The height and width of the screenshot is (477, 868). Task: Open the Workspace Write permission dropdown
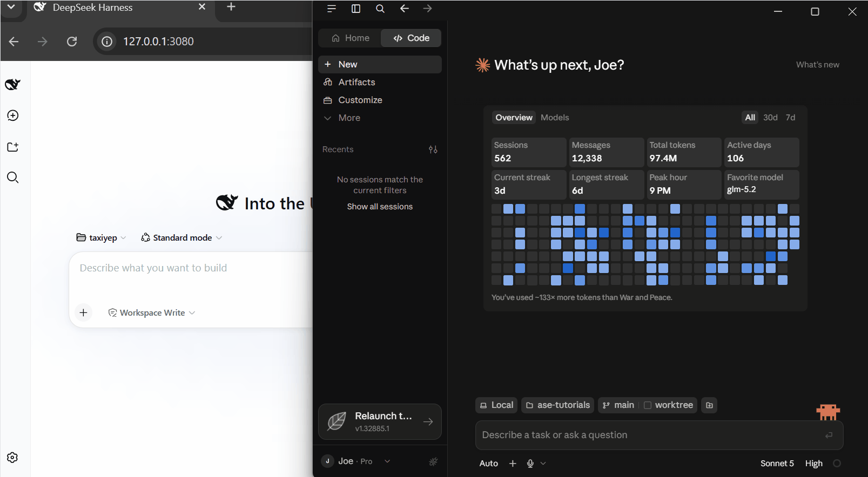[152, 312]
